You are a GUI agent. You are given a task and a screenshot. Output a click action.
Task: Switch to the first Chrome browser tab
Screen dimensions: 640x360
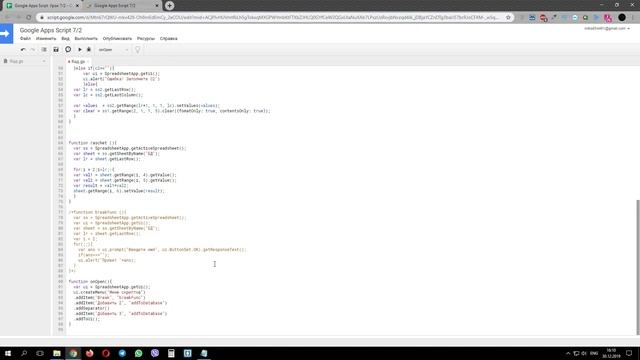pyautogui.click(x=42, y=6)
